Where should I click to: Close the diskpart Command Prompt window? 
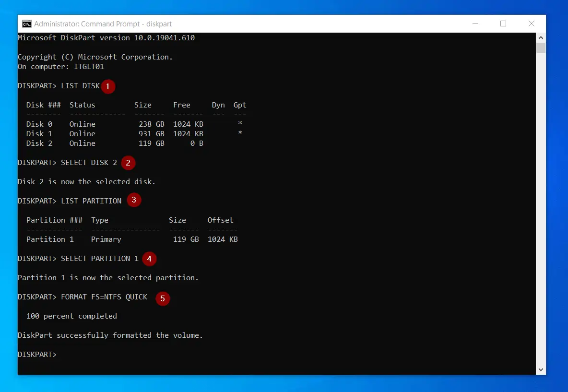[x=532, y=24]
